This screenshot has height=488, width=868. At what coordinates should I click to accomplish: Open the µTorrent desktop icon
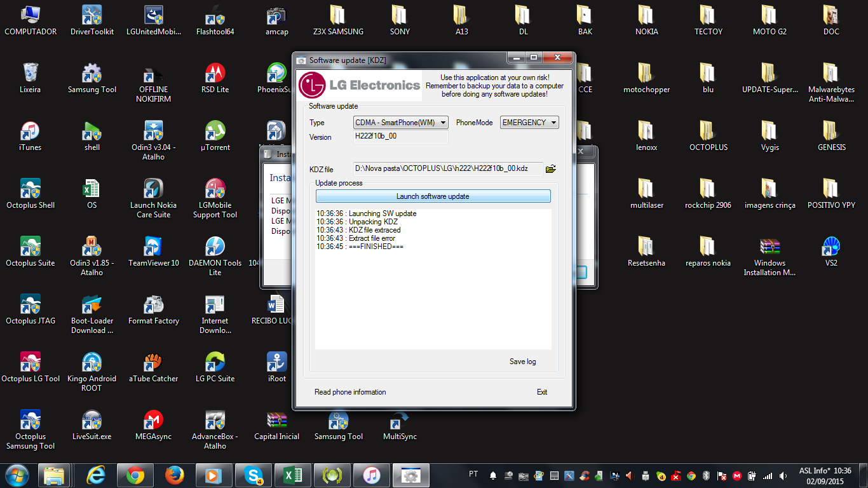(215, 136)
